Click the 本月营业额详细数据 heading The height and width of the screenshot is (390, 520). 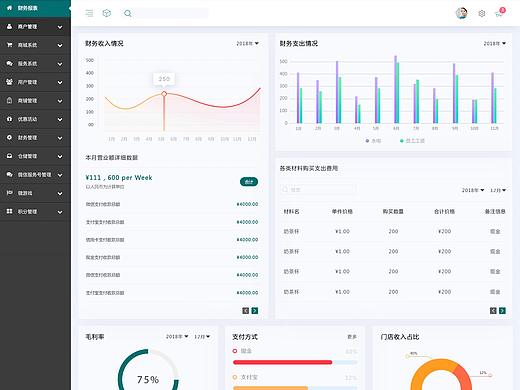pos(112,157)
